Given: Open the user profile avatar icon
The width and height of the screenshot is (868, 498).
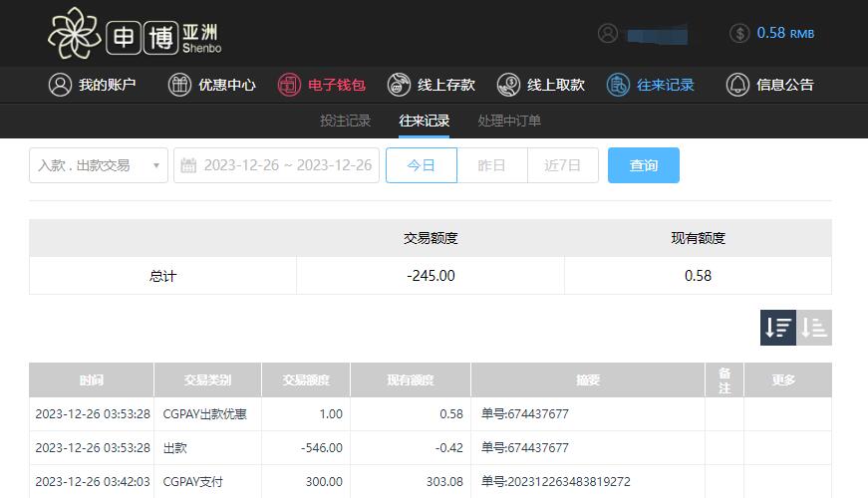Looking at the screenshot, I should [x=608, y=33].
